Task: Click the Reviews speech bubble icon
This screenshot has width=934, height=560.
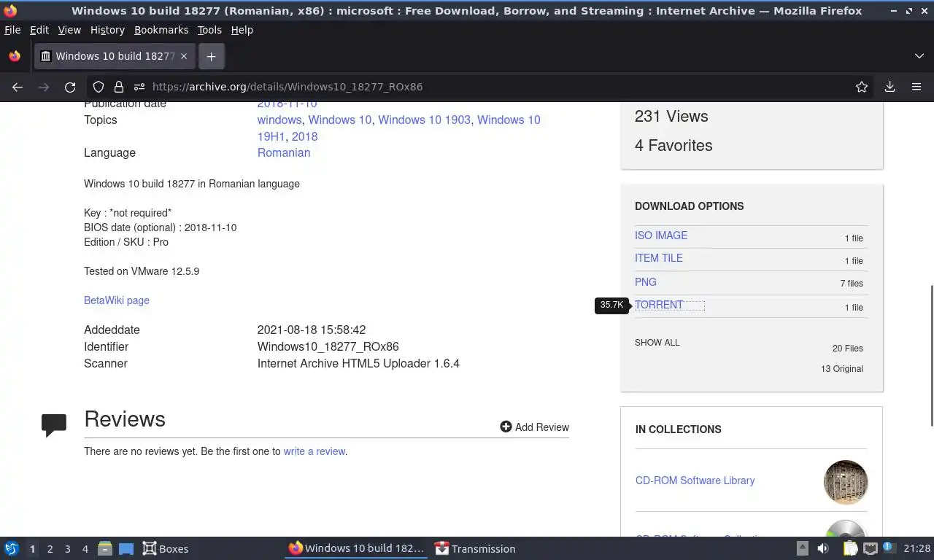Action: click(x=54, y=425)
